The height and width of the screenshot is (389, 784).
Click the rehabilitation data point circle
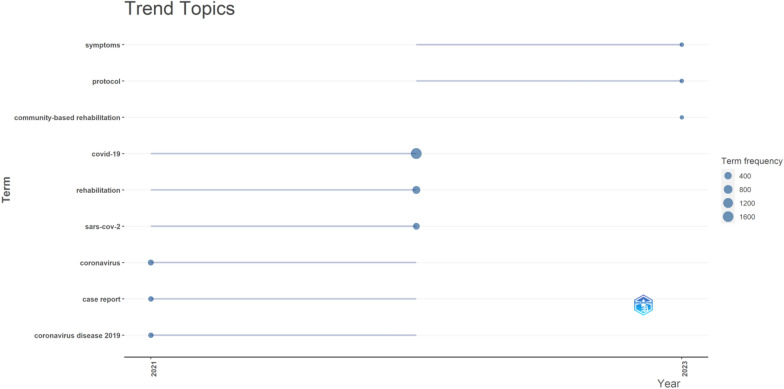[x=416, y=190]
